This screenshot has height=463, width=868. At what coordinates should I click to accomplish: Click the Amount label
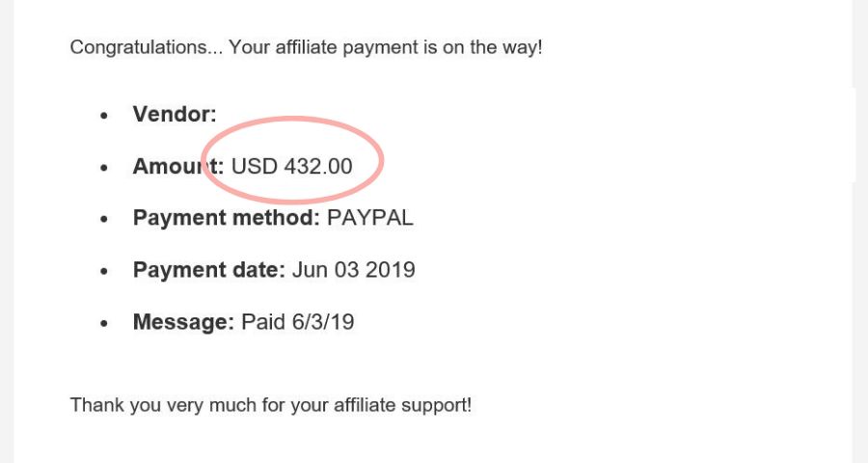[178, 166]
